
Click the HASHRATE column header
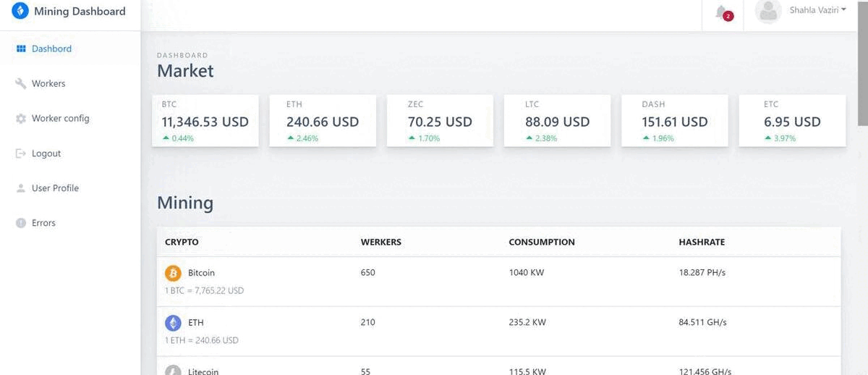(x=702, y=243)
